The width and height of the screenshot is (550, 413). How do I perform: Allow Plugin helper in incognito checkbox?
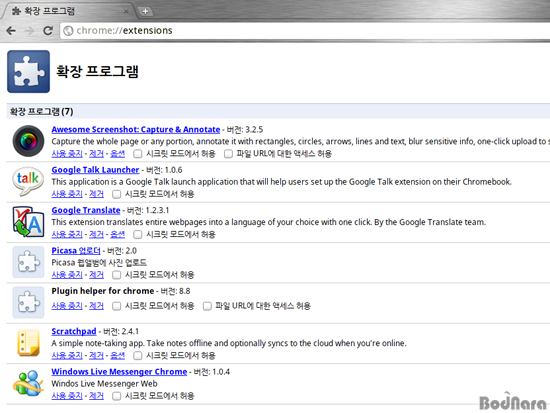pyautogui.click(x=116, y=306)
